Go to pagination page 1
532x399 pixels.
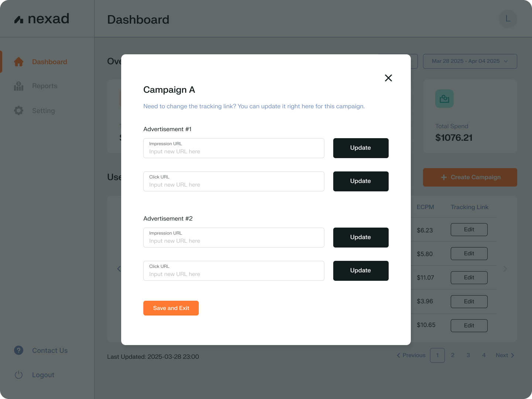pos(437,355)
